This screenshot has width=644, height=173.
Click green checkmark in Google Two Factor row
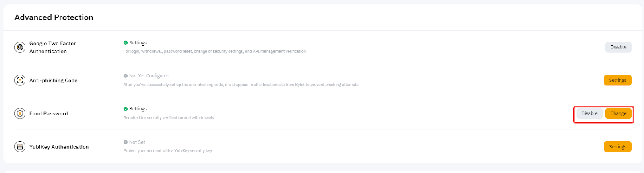coord(126,43)
